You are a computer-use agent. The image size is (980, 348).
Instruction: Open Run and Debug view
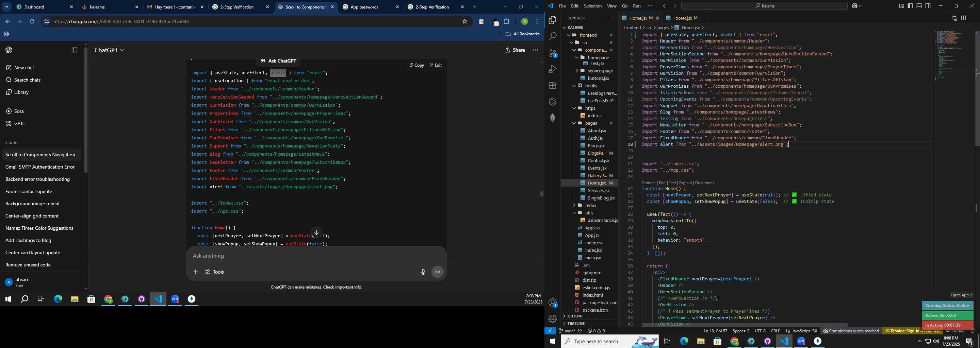coord(552,69)
